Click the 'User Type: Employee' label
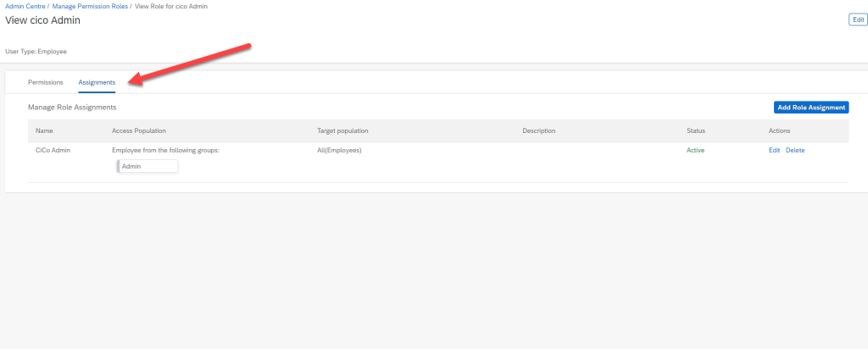 click(36, 52)
